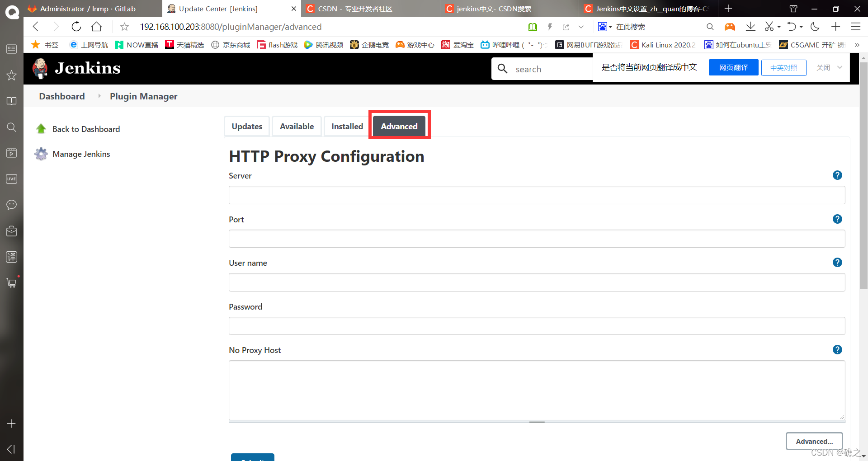Dismiss translation prompt with 关闭

[823, 67]
